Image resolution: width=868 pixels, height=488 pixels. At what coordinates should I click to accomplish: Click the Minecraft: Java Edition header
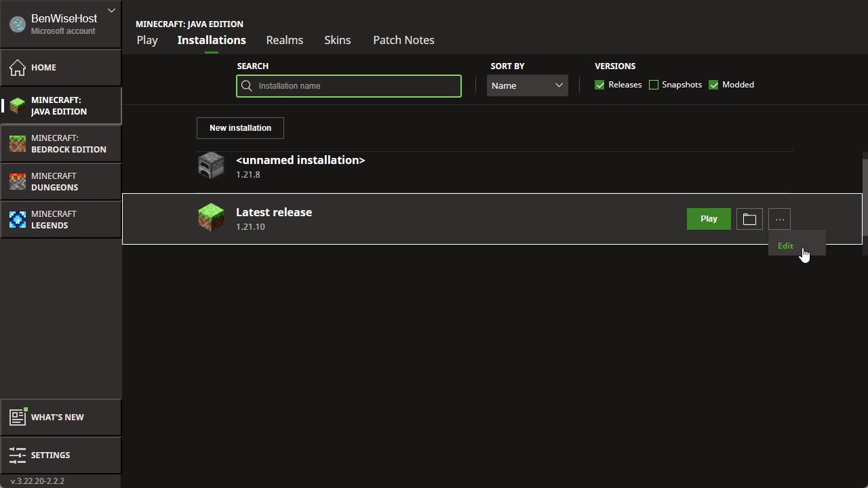[x=189, y=24]
